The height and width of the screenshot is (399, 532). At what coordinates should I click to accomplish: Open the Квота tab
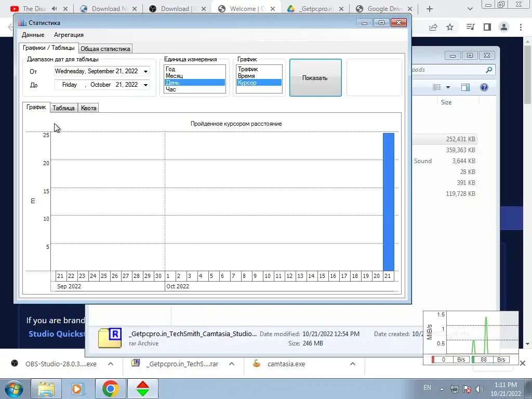click(88, 108)
